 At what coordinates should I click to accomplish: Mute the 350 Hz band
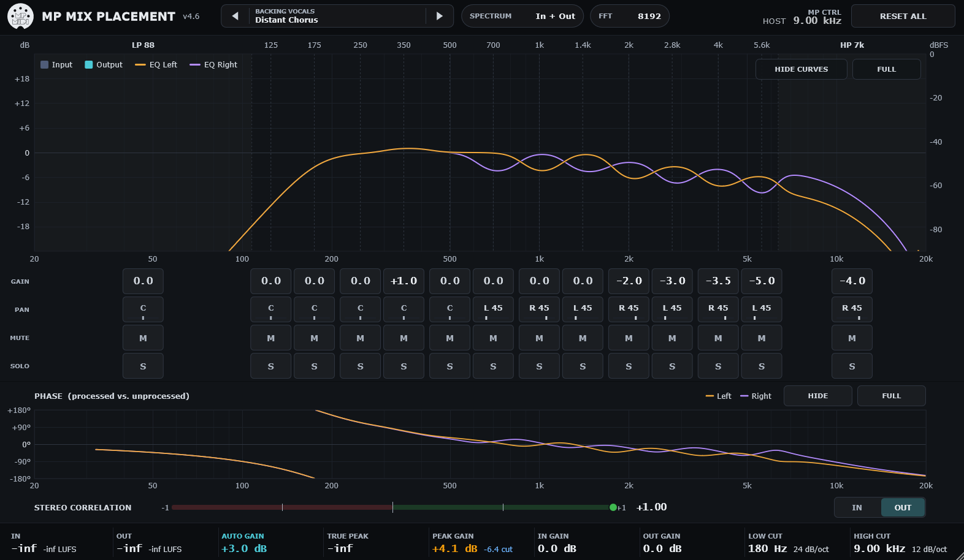(404, 338)
